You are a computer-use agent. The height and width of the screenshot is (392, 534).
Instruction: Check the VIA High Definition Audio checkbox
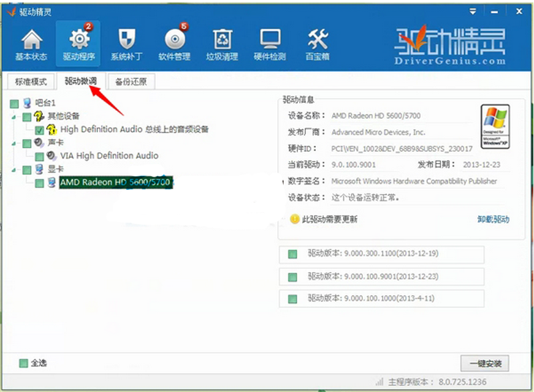(39, 157)
